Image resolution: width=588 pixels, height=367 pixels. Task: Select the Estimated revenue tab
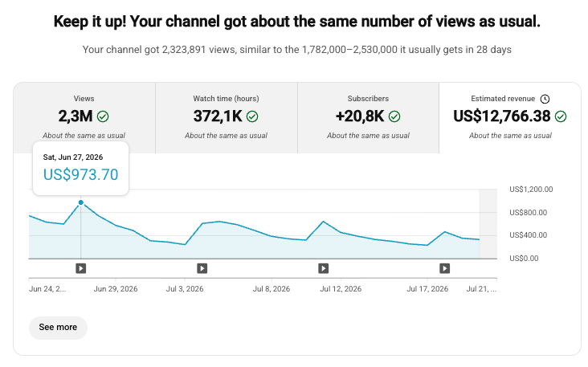coord(510,118)
